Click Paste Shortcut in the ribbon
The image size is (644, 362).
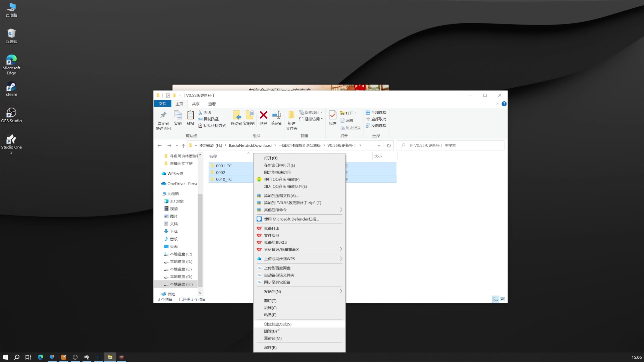point(212,126)
